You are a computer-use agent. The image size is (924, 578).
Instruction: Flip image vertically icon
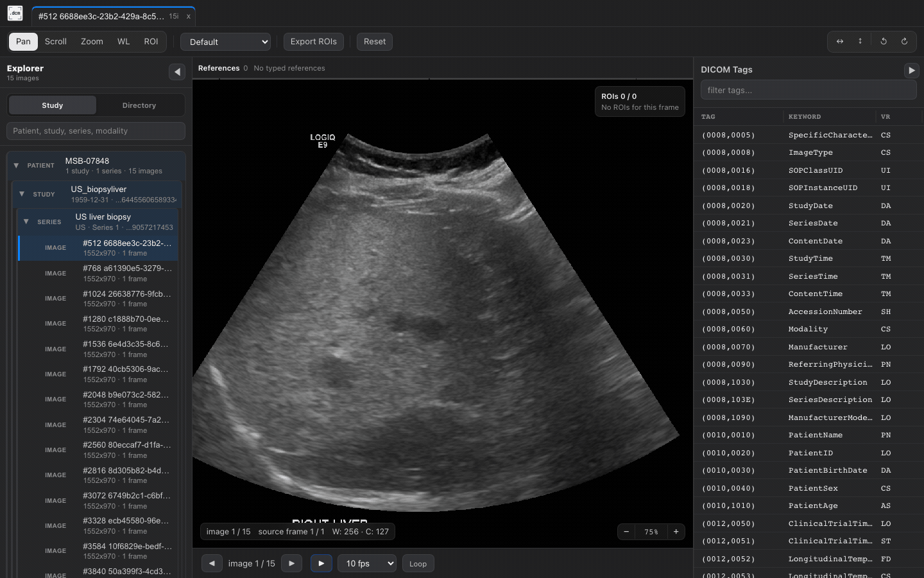click(x=860, y=42)
